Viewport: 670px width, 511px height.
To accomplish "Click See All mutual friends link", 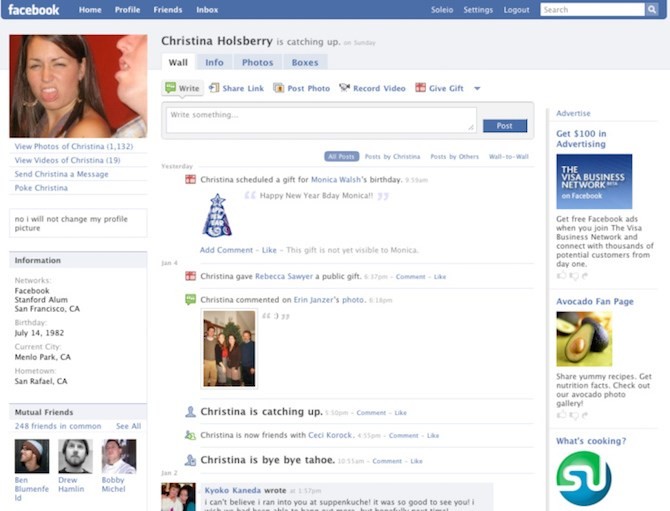I will [128, 426].
